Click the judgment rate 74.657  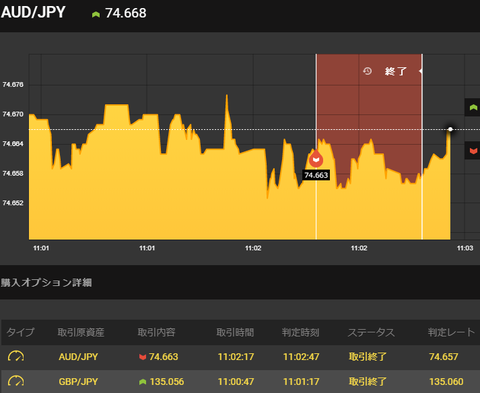444,357
